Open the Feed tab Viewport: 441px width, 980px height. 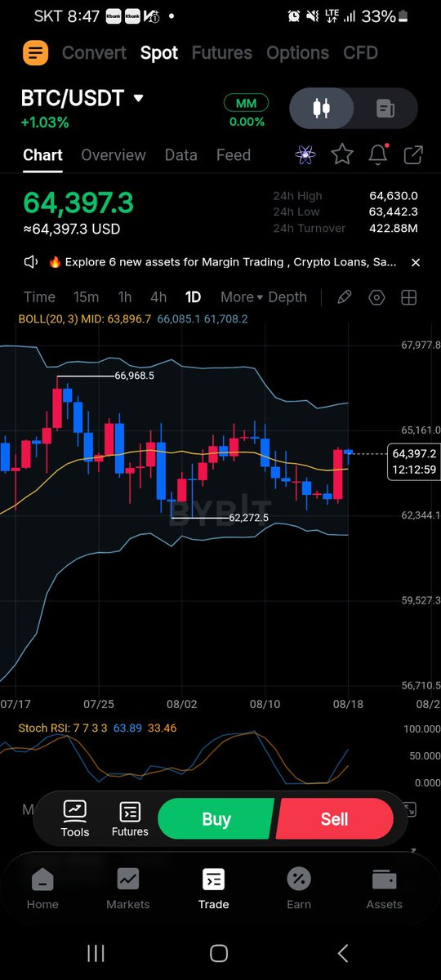234,155
